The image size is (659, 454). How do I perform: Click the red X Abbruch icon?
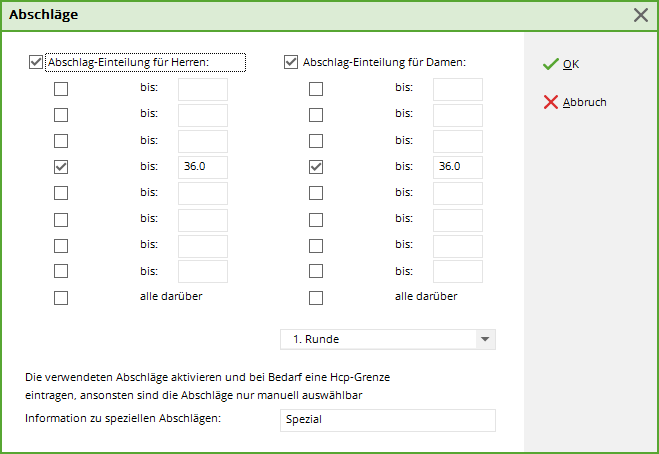pos(549,102)
